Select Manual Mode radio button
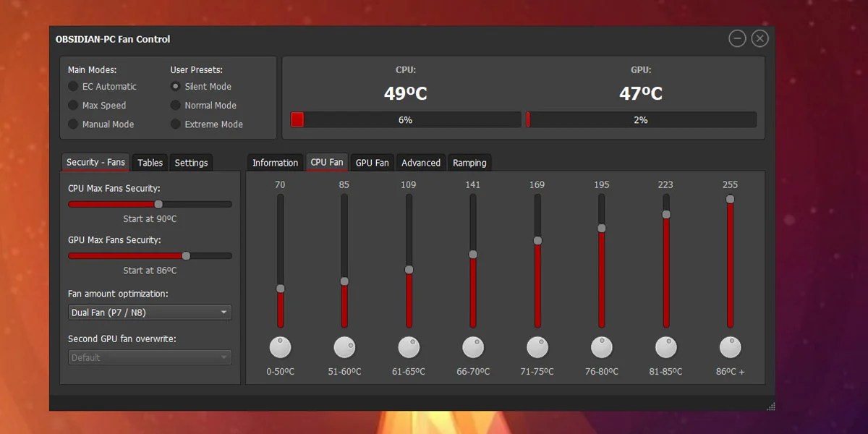 (101, 124)
